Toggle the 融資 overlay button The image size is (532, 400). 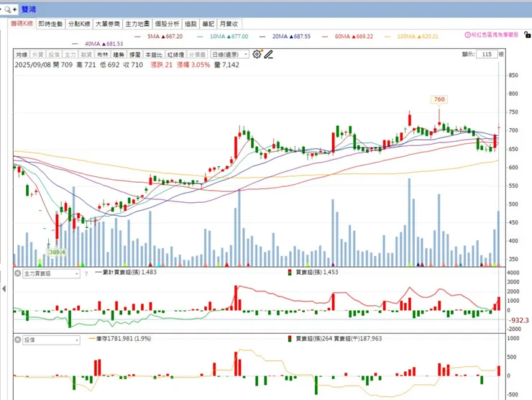86,55
